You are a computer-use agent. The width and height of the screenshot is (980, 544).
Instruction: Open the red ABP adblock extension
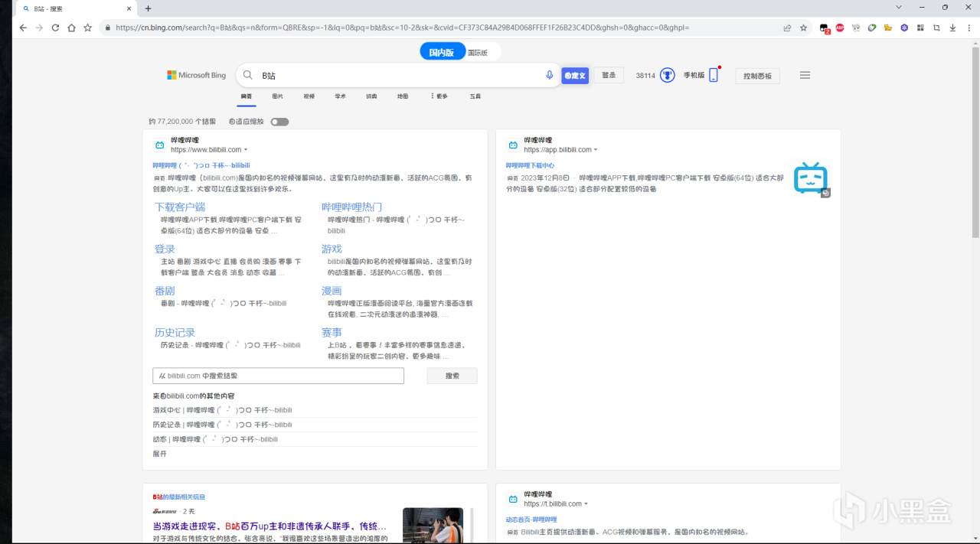pos(840,28)
